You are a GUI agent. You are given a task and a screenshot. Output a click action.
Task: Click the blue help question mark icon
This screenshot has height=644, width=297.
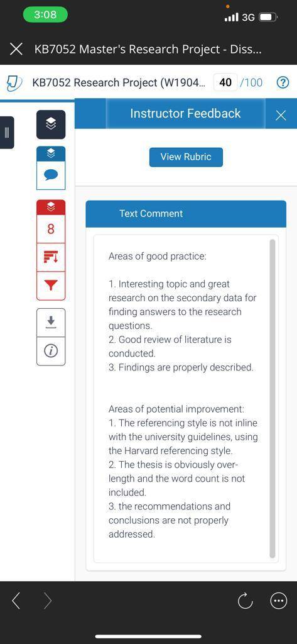click(x=283, y=82)
